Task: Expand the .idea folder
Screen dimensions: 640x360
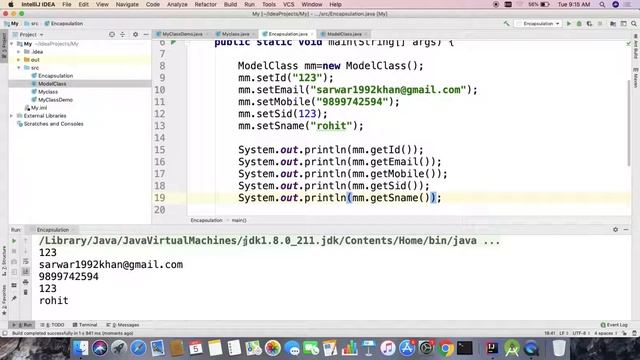Action: [x=19, y=52]
